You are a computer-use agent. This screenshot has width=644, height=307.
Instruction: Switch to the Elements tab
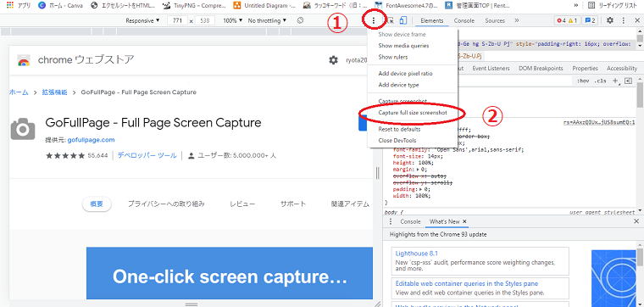pos(431,20)
